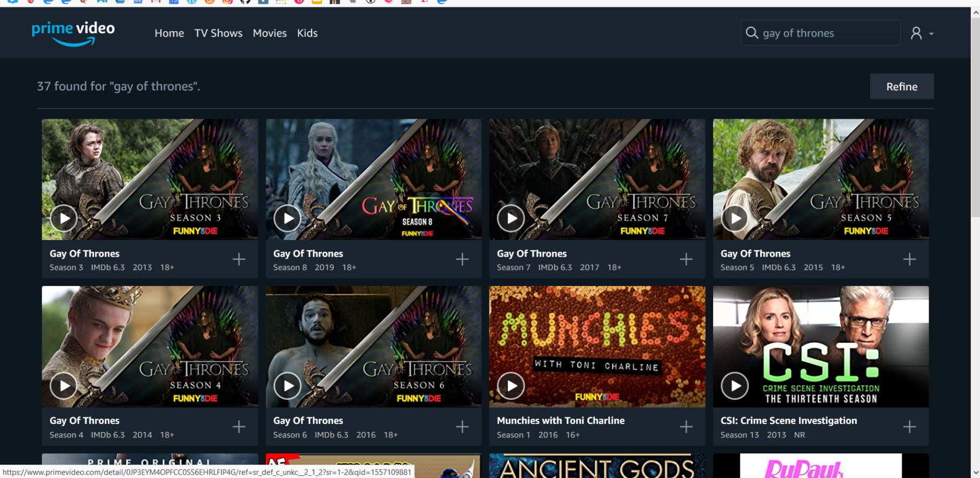
Task: Click the Refine button
Action: (902, 86)
